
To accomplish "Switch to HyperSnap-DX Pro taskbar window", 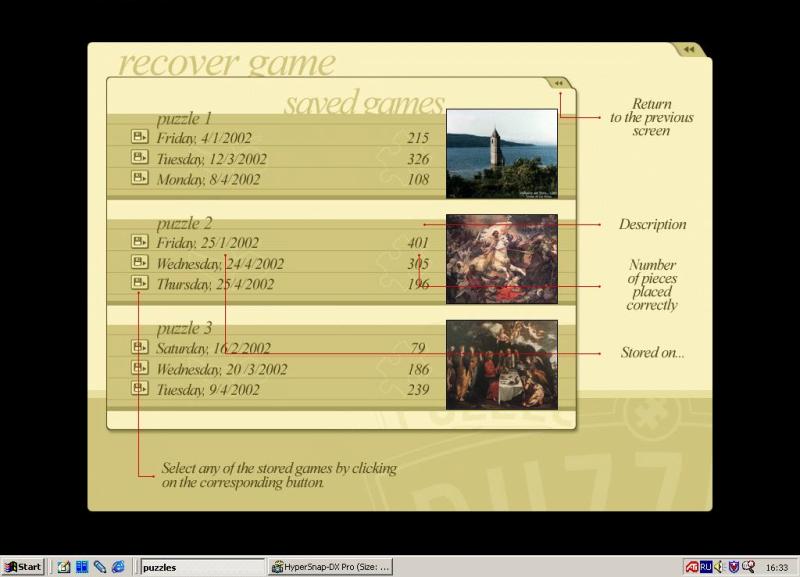I will tap(332, 567).
